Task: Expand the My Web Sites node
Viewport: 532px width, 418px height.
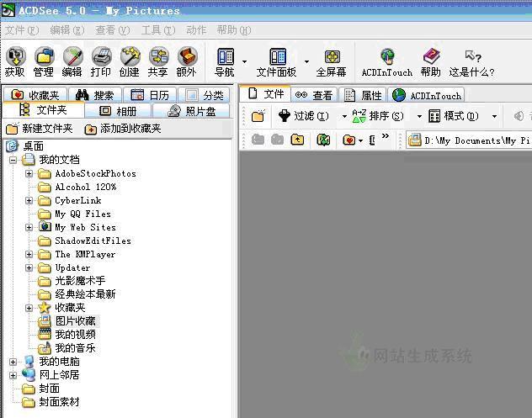Action: tap(29, 227)
